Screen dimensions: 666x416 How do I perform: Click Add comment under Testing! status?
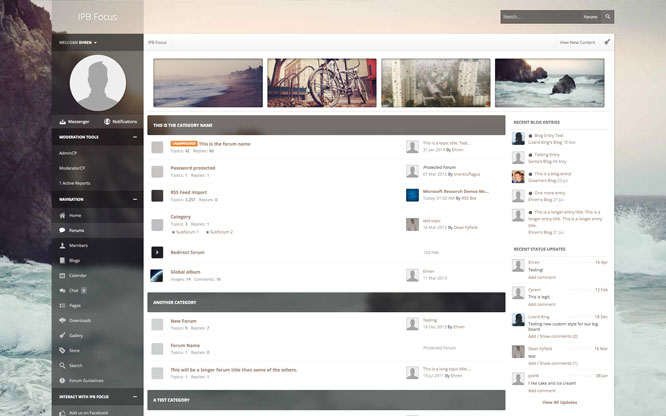542,277
